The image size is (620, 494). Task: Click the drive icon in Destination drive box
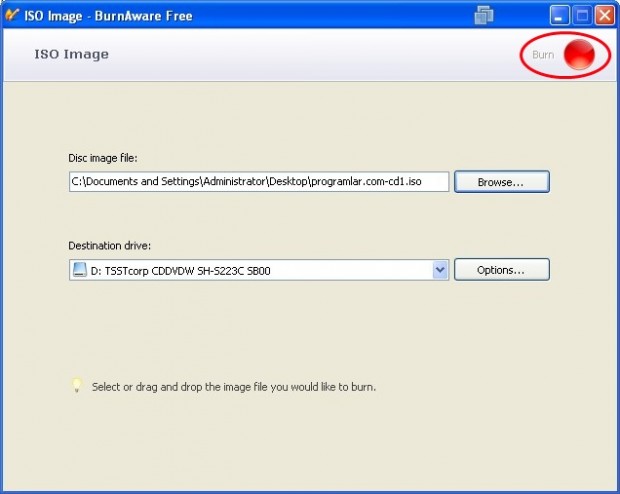point(79,270)
